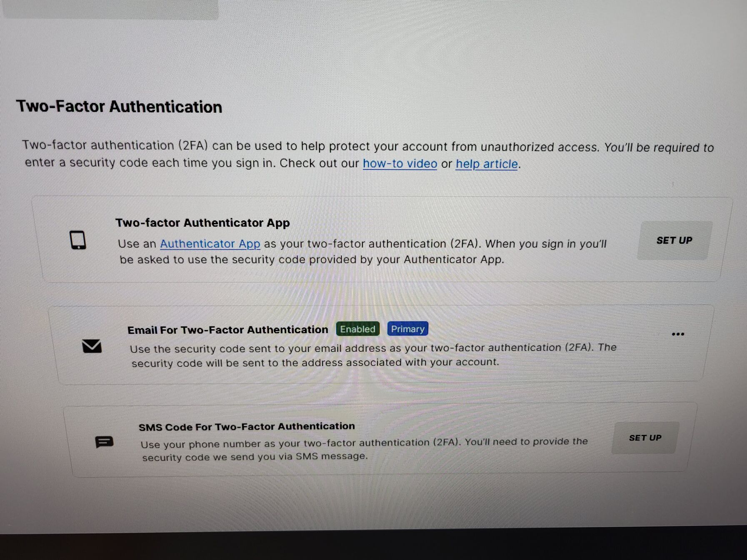This screenshot has width=747, height=560.
Task: Open the help article link
Action: [x=487, y=164]
